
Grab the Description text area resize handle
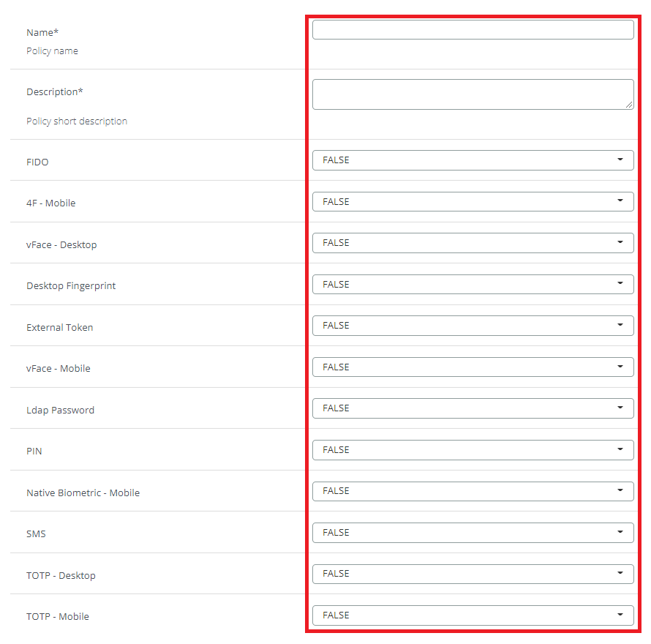[x=629, y=105]
